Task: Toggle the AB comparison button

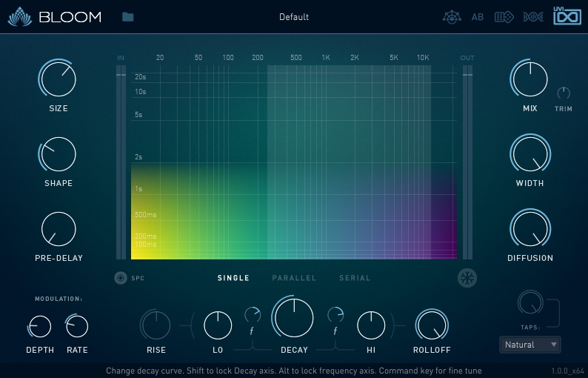Action: click(x=478, y=17)
